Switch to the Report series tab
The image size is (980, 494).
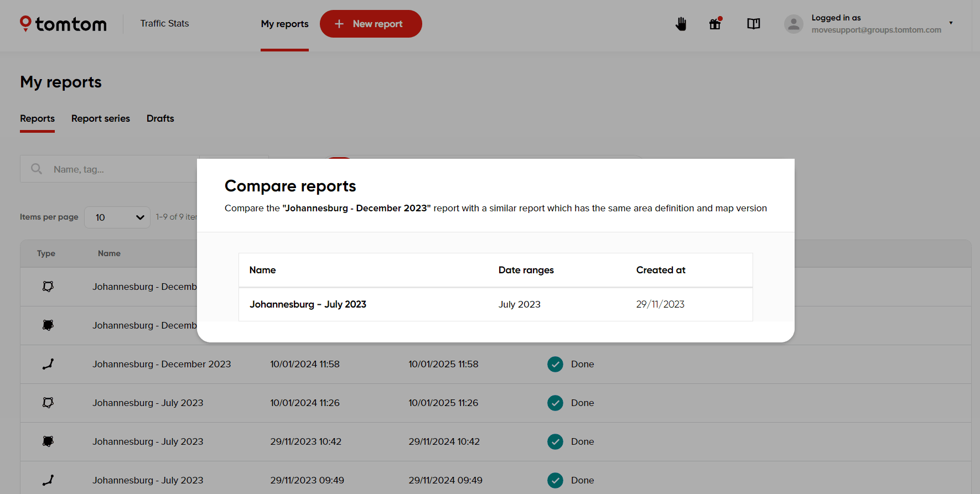[101, 118]
